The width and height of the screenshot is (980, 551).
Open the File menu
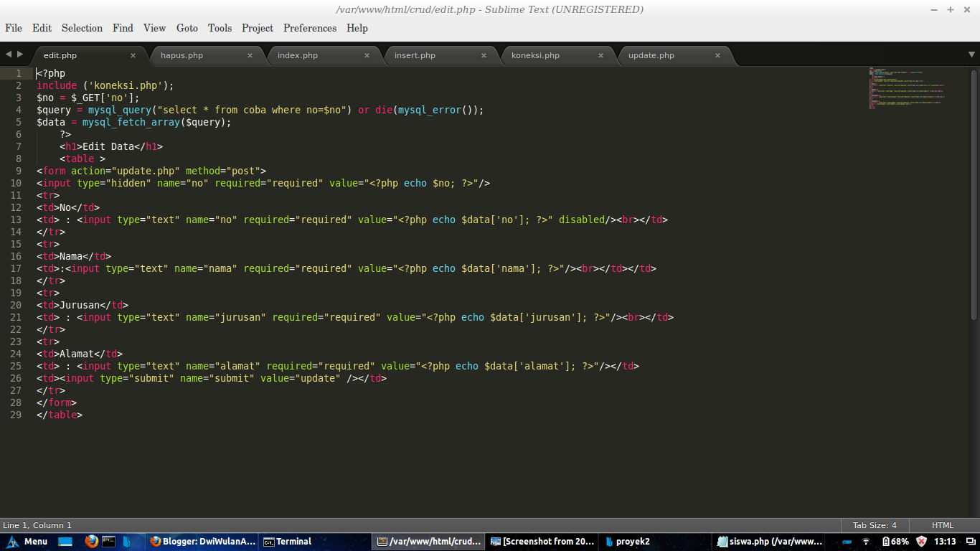[14, 28]
